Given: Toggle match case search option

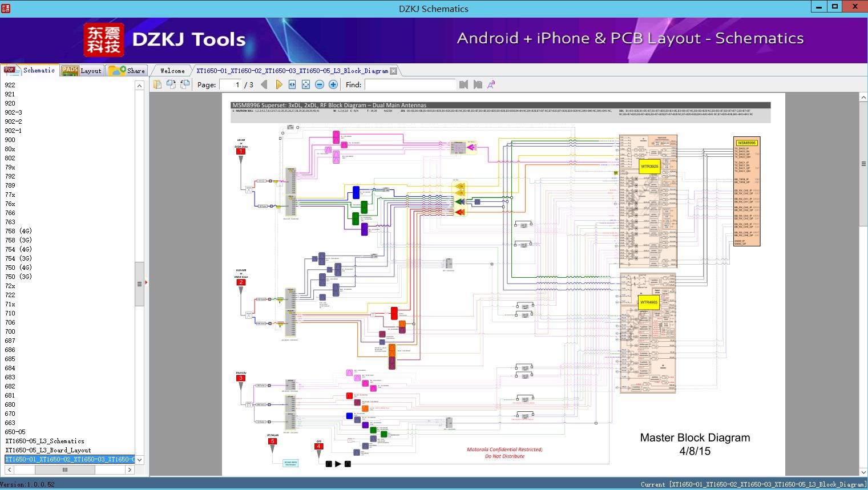Looking at the screenshot, I should [x=491, y=84].
